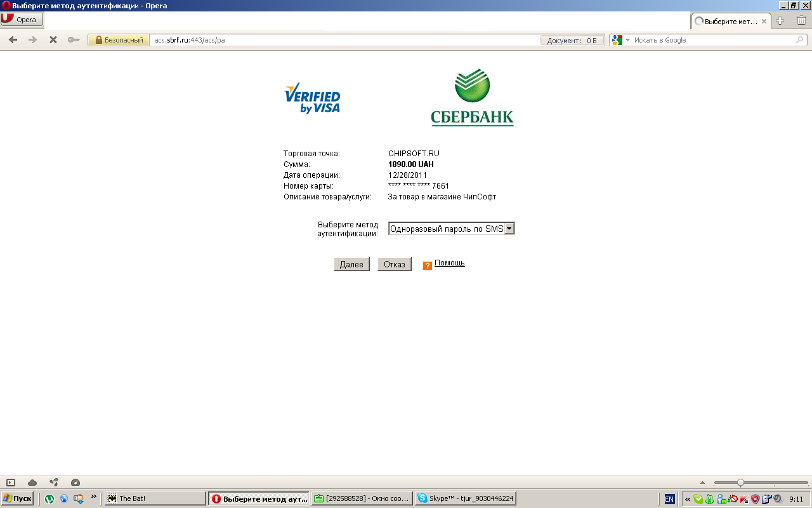This screenshot has height=508, width=812.
Task: Adjust the page zoom slider
Action: pyautogui.click(x=761, y=483)
